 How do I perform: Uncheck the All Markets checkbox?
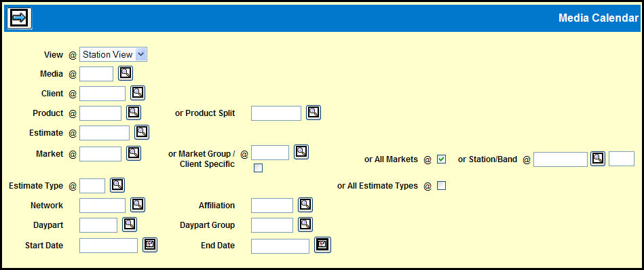click(442, 159)
